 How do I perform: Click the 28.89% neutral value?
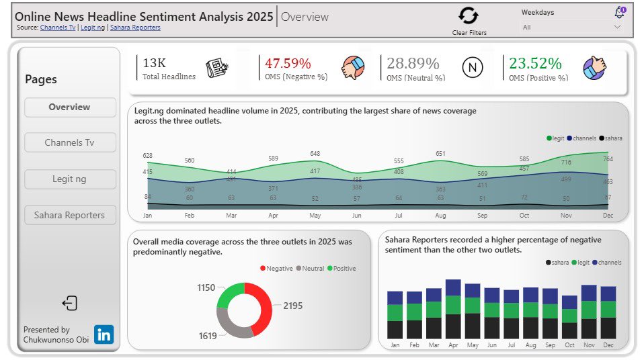pos(413,64)
